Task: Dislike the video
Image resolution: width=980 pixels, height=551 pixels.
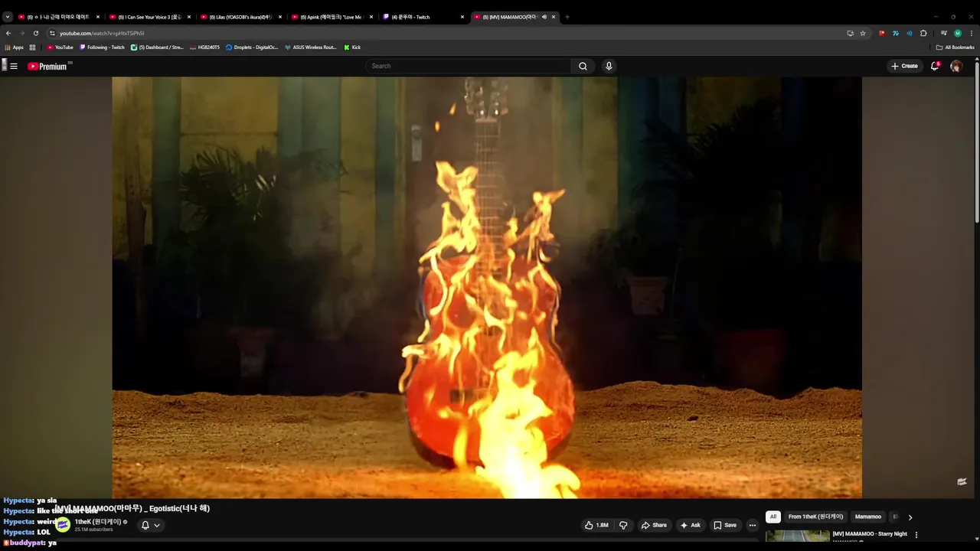Action: [623, 525]
